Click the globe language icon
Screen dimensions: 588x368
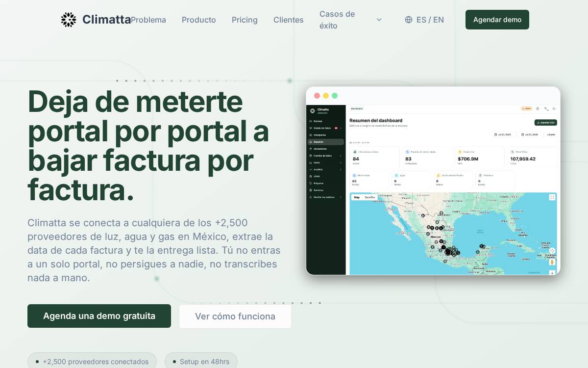(409, 20)
